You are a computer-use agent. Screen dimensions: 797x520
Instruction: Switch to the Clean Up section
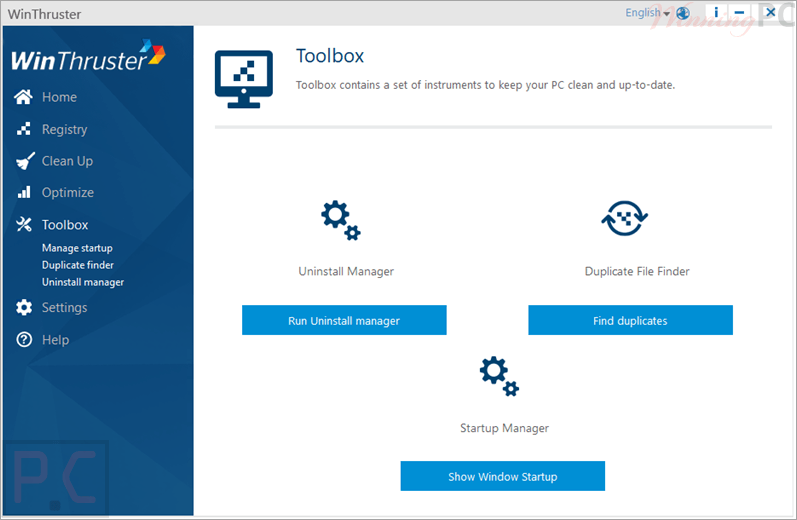[x=67, y=161]
